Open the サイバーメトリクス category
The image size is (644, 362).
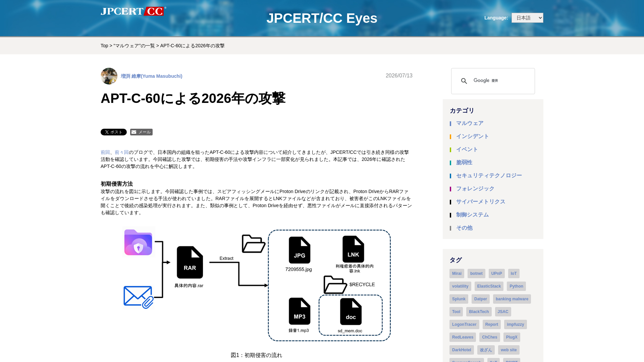click(x=481, y=202)
